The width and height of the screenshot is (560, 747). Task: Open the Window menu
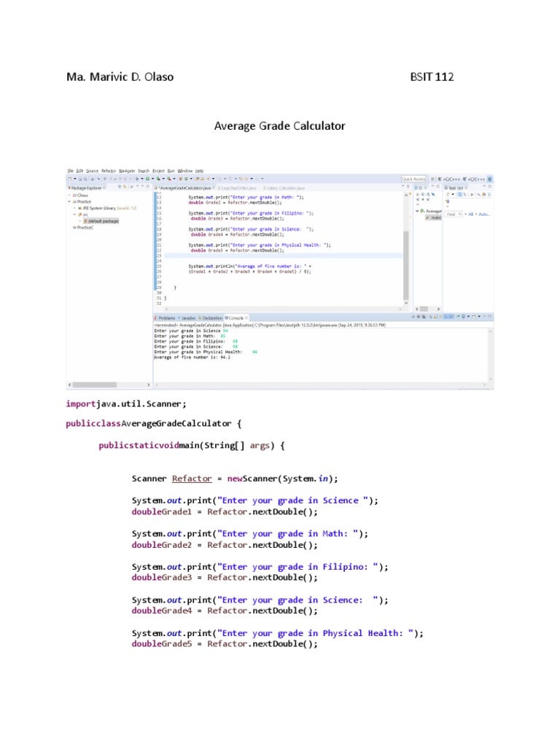click(x=185, y=171)
